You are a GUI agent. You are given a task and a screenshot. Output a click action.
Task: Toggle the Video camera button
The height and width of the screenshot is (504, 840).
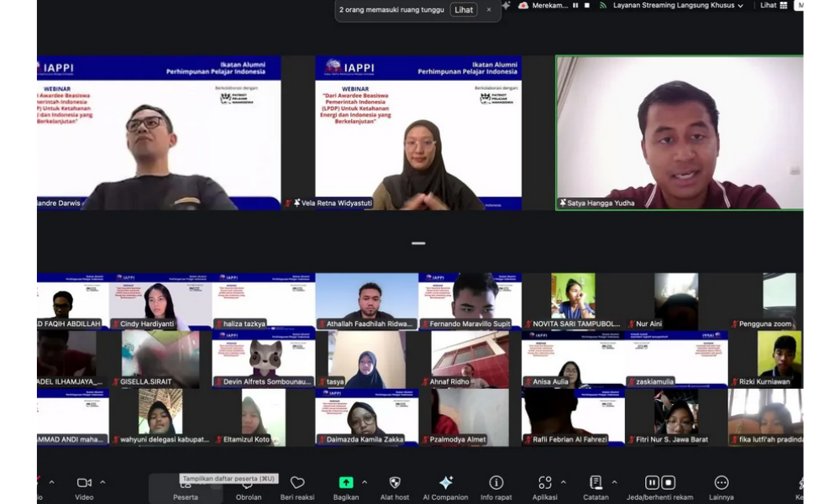point(84,483)
